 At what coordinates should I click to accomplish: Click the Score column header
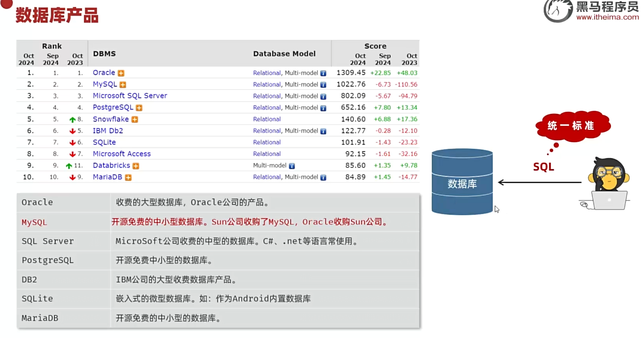[x=375, y=46]
